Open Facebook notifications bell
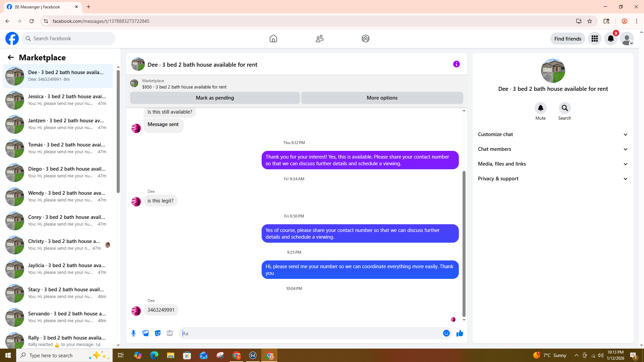This screenshot has width=644, height=362. pyautogui.click(x=610, y=39)
